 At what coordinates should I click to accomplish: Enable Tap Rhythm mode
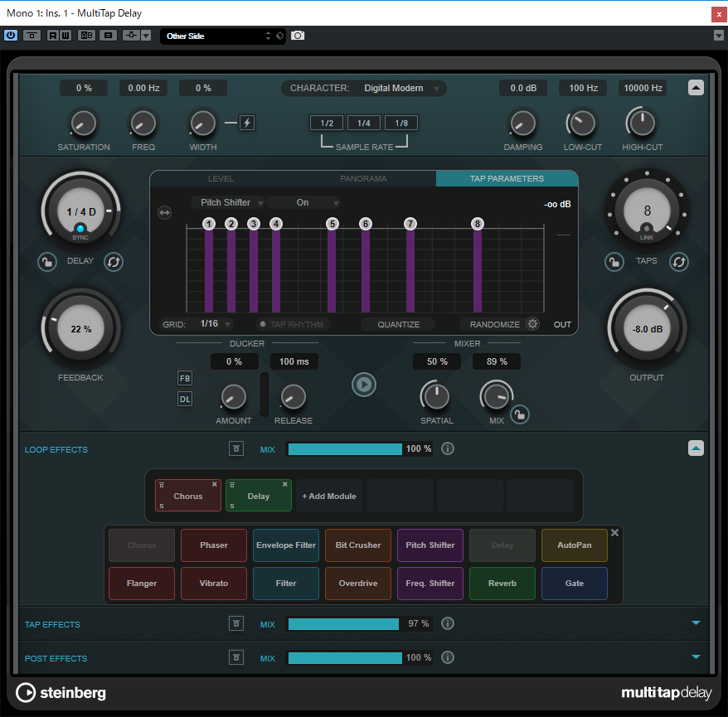point(293,324)
